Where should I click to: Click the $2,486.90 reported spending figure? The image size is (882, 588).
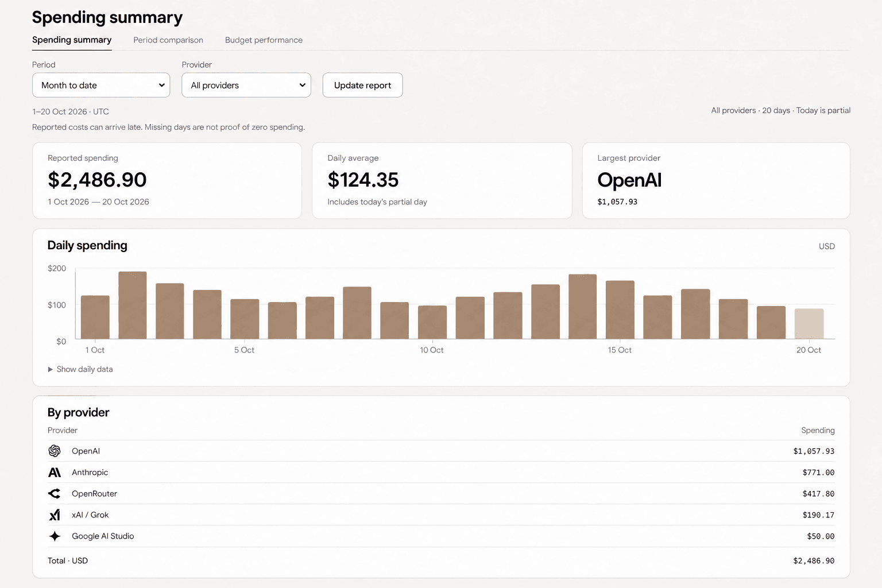pos(97,180)
